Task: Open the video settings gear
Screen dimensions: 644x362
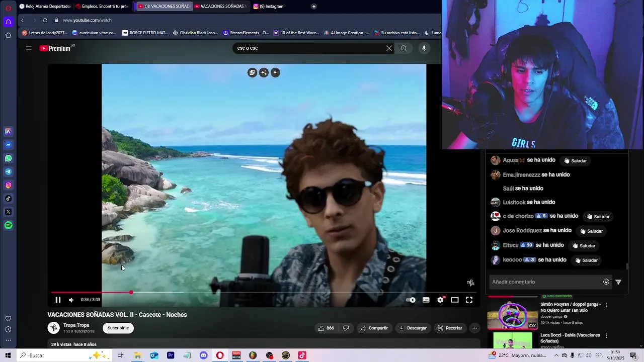Action: pos(440,300)
